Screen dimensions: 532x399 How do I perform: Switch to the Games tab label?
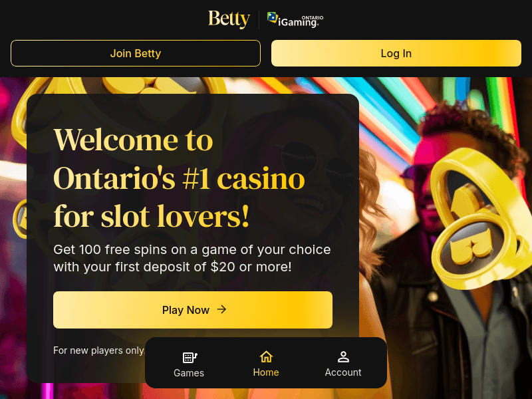tap(189, 373)
